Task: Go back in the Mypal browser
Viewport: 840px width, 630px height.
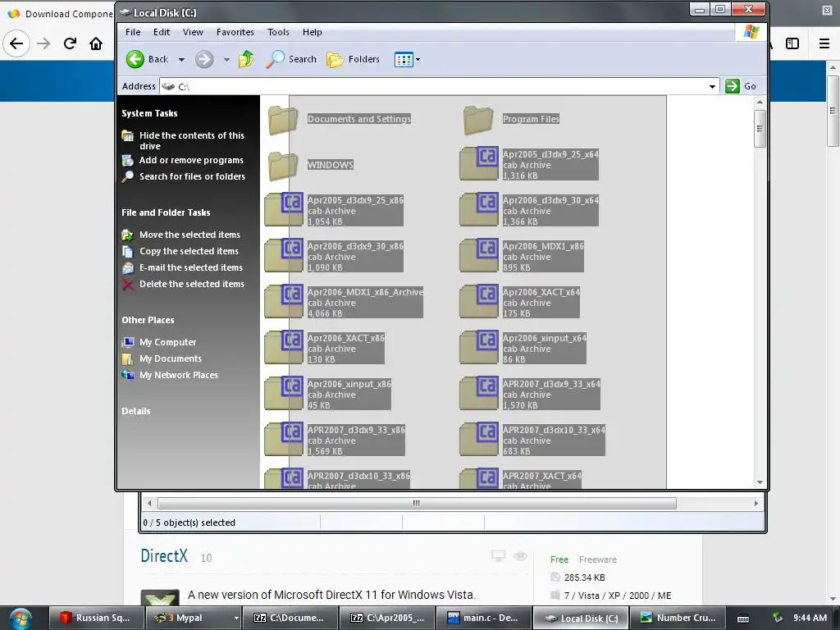Action: (16, 43)
